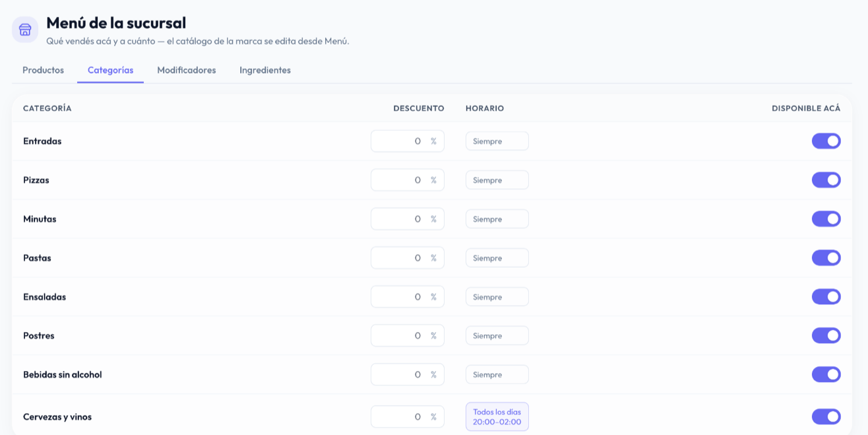This screenshot has width=868, height=435.
Task: Turn off Minutas availability toggle
Action: coord(826,218)
